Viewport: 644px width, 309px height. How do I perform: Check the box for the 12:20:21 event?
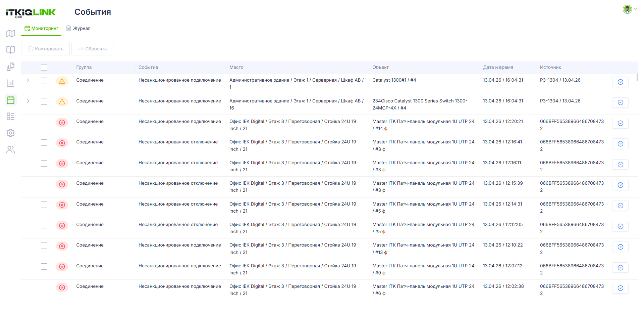tap(44, 122)
